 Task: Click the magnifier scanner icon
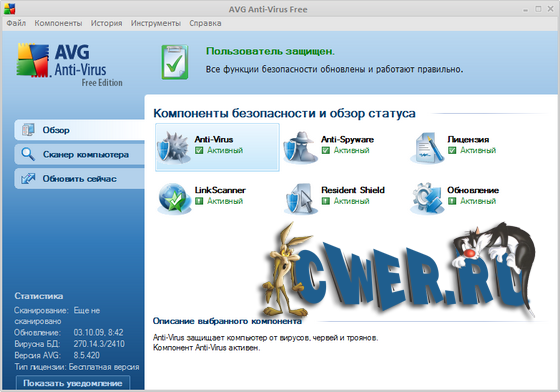[28, 154]
